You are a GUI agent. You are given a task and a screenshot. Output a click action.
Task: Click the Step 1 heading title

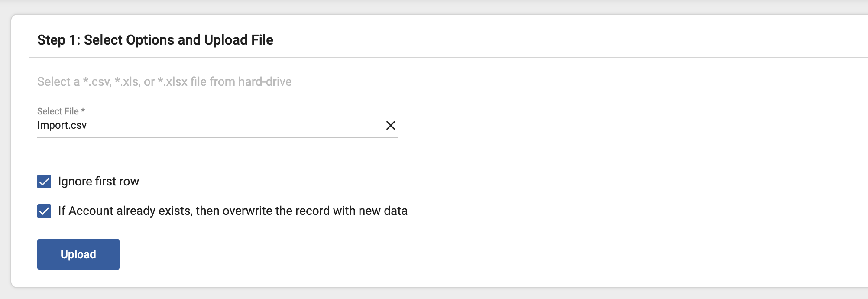(x=155, y=40)
